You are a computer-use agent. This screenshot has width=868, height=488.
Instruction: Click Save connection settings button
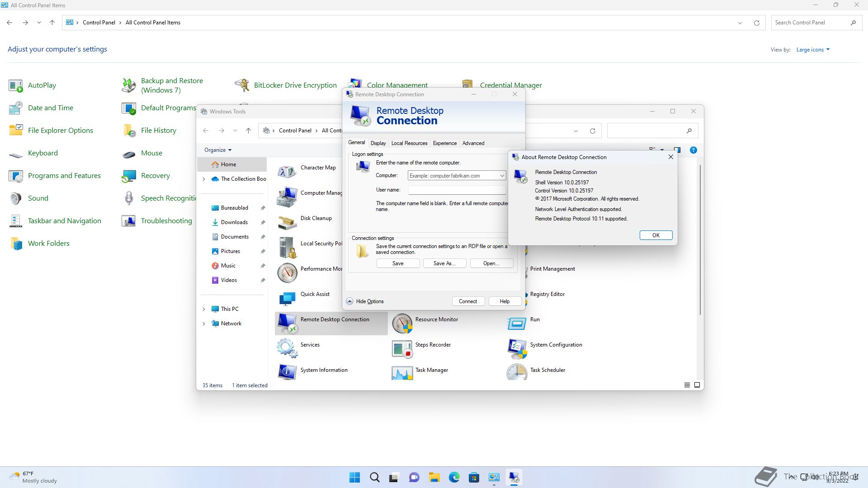point(398,263)
